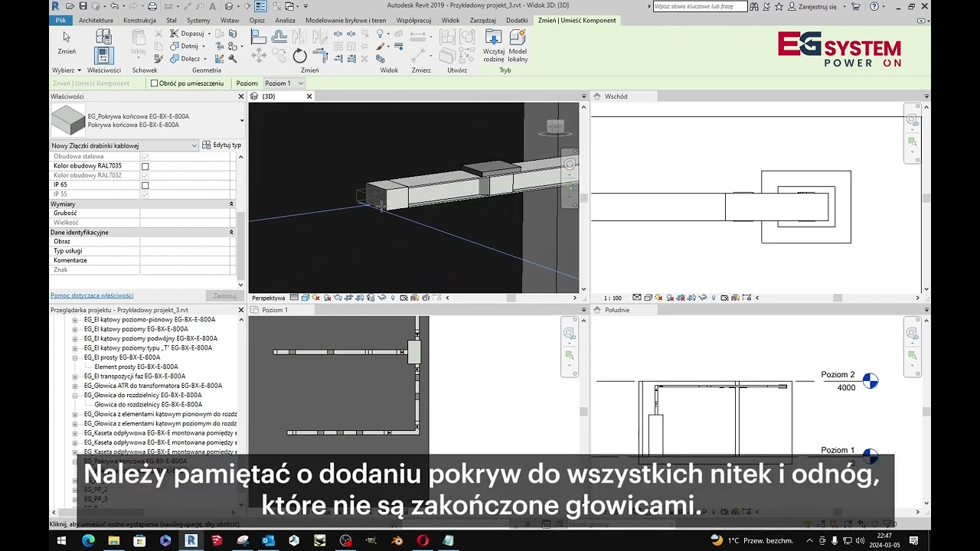Click the 2D navigation wheel in Poziom 1 view
This screenshot has height=551, width=980.
pyautogui.click(x=569, y=333)
